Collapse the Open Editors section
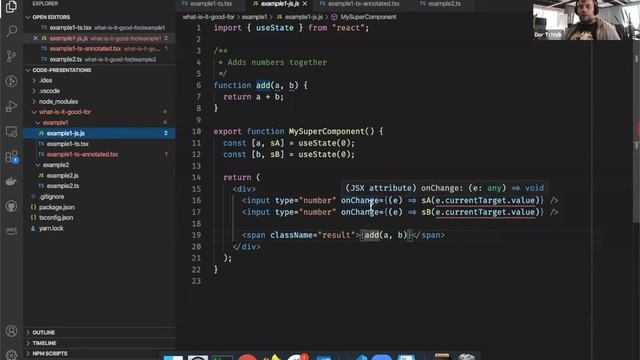The height and width of the screenshot is (360, 640). pos(51,17)
